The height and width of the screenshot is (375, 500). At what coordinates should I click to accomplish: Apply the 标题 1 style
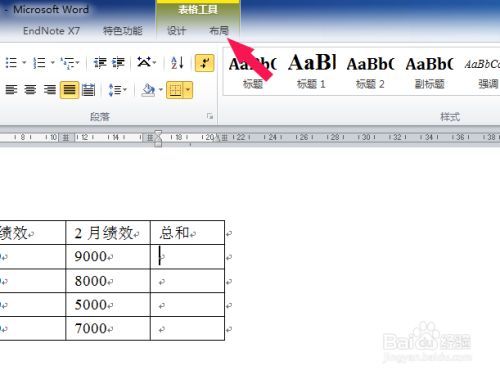point(311,71)
